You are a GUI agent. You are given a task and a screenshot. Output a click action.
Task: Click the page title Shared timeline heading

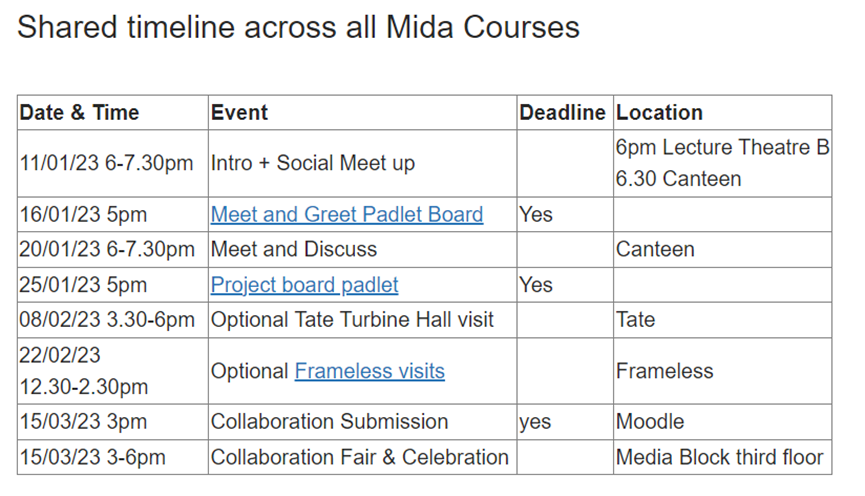pyautogui.click(x=298, y=27)
